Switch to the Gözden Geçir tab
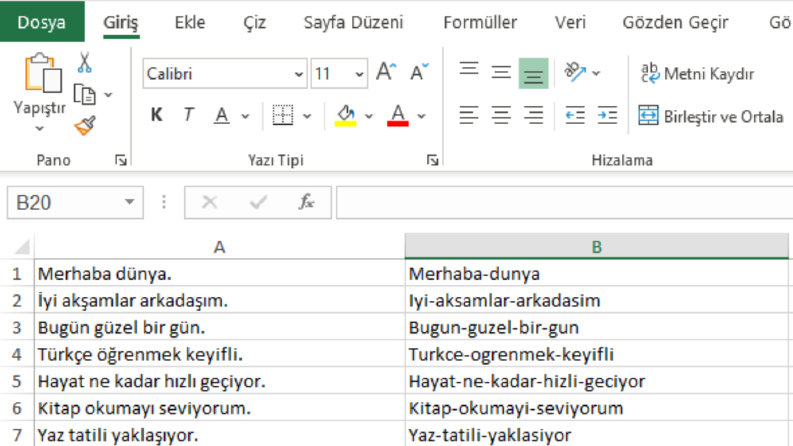 tap(675, 22)
